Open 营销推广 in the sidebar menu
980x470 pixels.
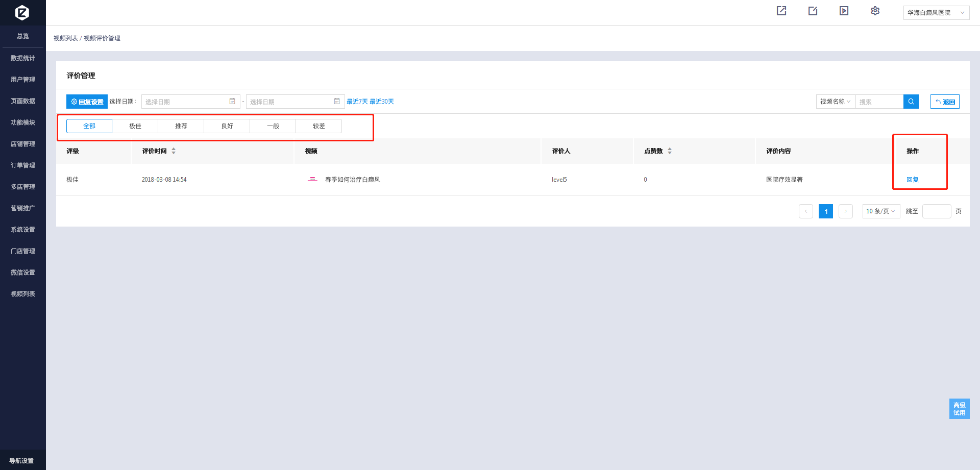click(23, 208)
